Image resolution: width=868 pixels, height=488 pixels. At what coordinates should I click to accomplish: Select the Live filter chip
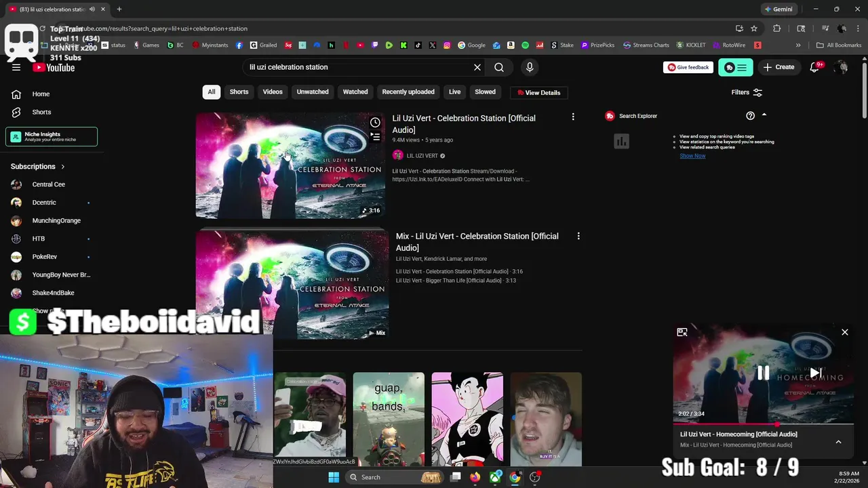pyautogui.click(x=454, y=92)
